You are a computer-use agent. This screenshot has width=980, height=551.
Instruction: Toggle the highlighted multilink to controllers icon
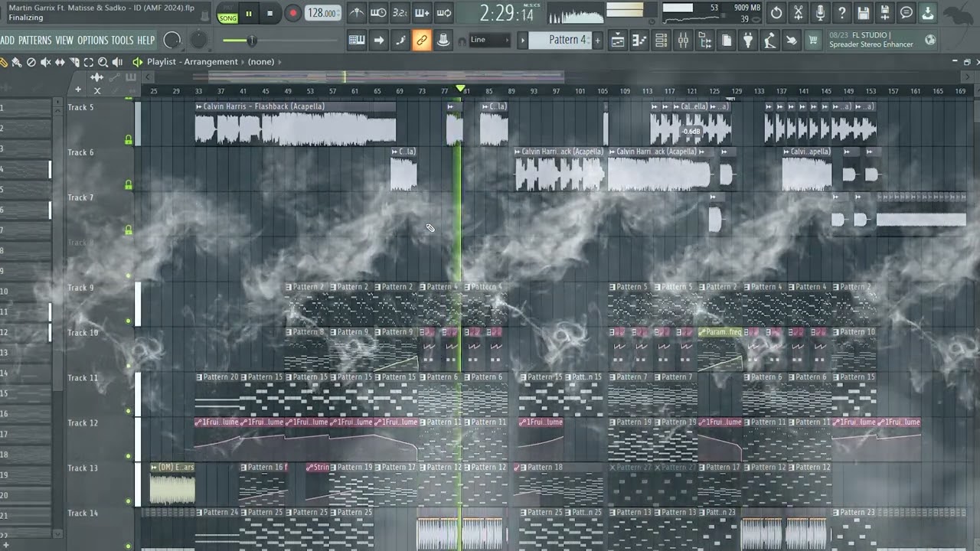tap(421, 40)
